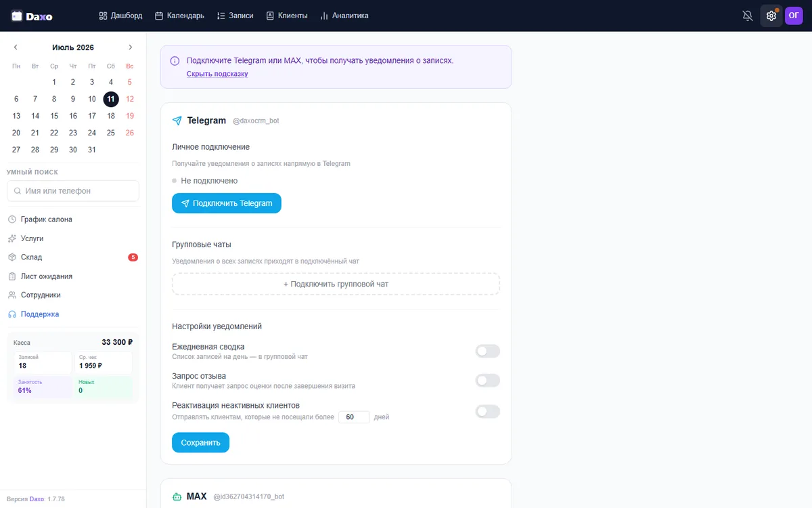Click + Подключить групповой чат

pyautogui.click(x=336, y=284)
